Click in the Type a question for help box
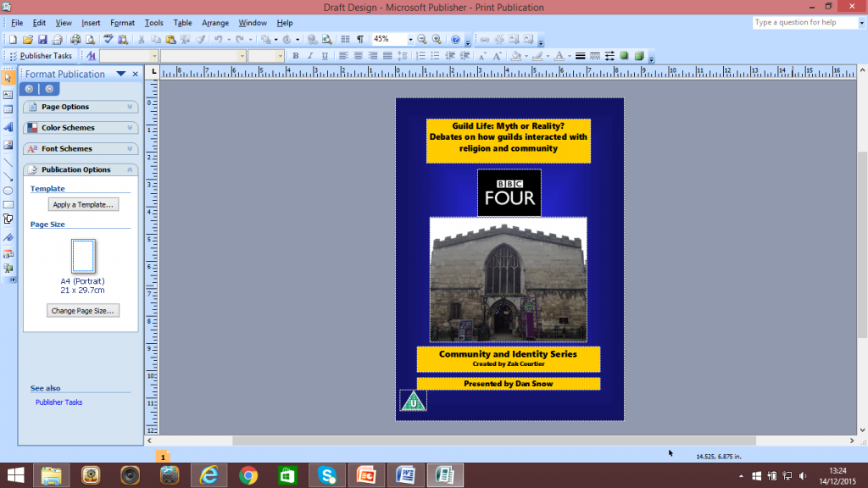 coord(805,23)
